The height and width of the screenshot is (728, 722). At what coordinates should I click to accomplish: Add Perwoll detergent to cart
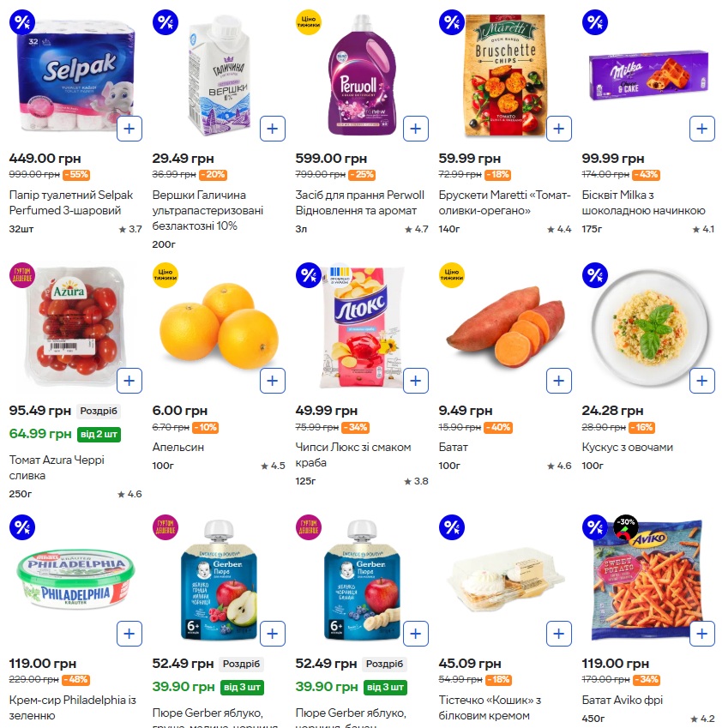tap(415, 129)
